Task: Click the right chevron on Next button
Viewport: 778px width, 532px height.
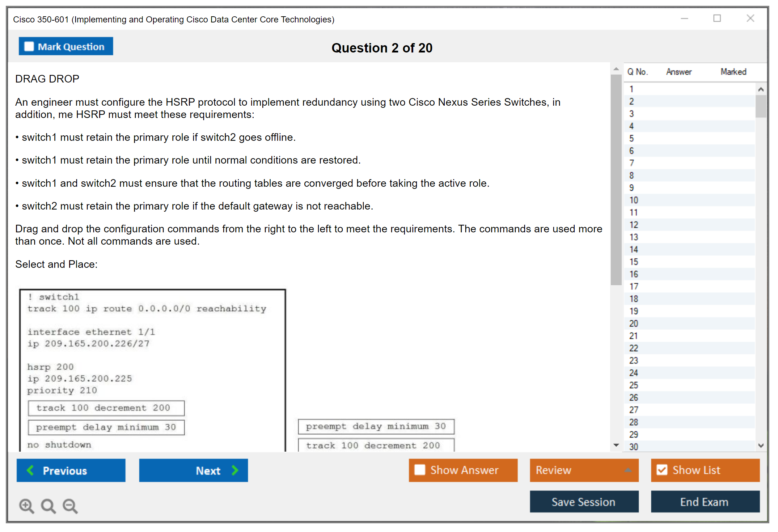Action: (235, 470)
